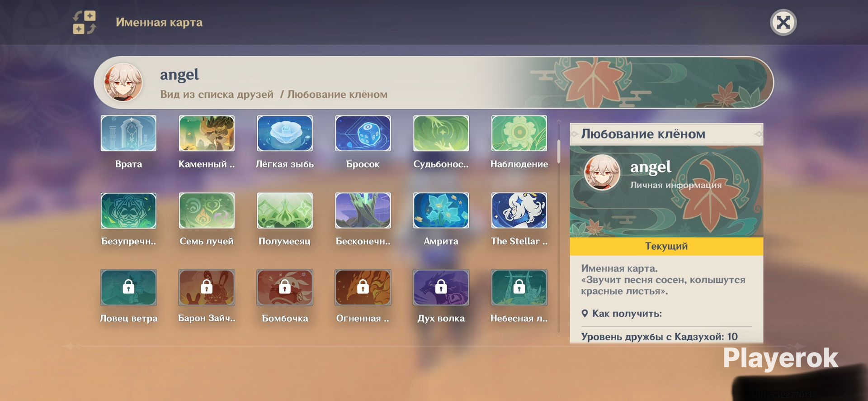The height and width of the screenshot is (401, 868).
Task: Open locked Огненная.. namecard
Action: tap(363, 287)
